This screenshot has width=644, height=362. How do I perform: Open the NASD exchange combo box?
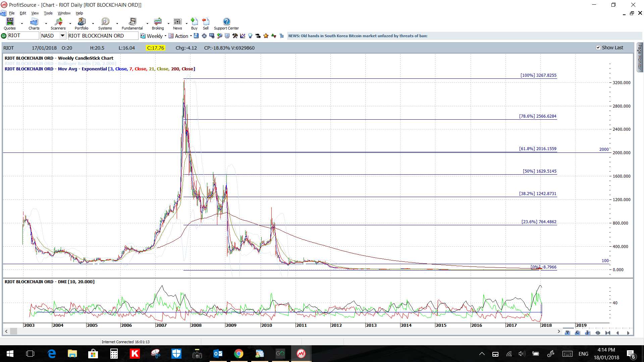pyautogui.click(x=53, y=36)
